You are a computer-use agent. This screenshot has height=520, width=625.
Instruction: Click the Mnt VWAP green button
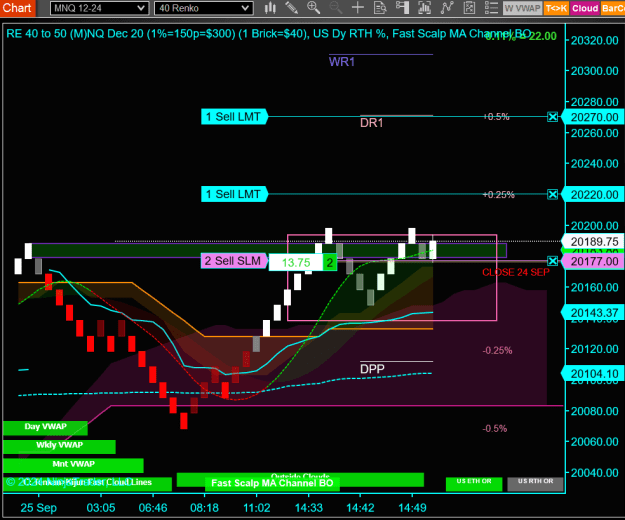point(73,465)
